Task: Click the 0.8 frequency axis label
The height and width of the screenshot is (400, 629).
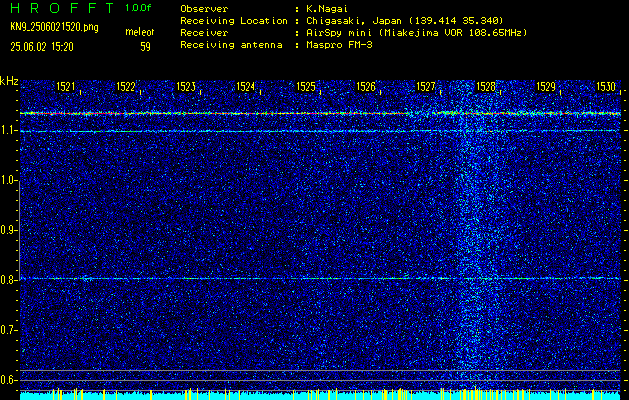Action: (x=8, y=280)
